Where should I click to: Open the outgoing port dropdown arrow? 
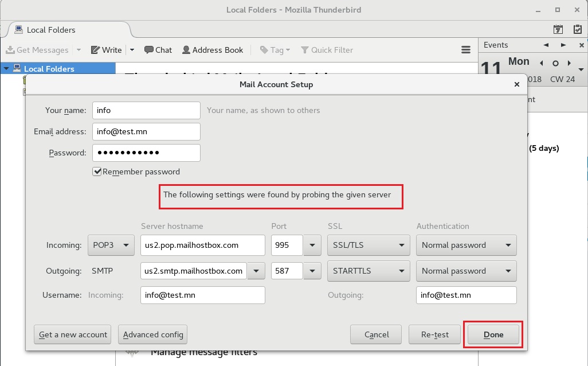312,271
